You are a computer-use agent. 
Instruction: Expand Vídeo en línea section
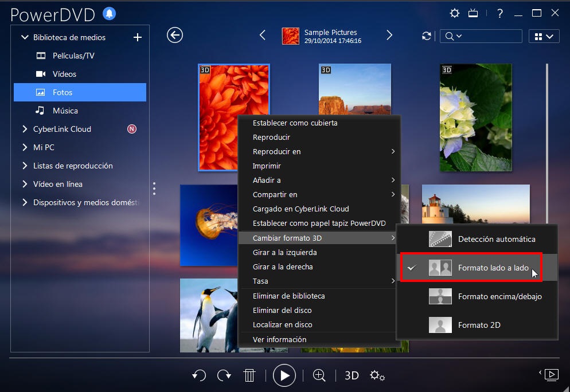pos(25,184)
